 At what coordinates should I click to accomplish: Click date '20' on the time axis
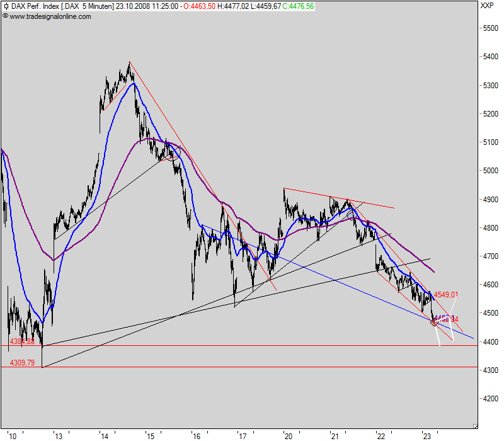coord(289,436)
